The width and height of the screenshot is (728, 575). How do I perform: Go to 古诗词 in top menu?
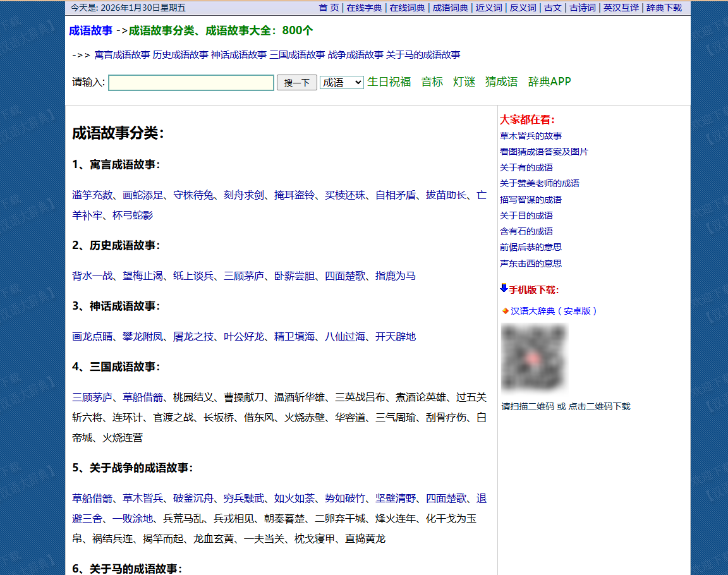pyautogui.click(x=582, y=8)
